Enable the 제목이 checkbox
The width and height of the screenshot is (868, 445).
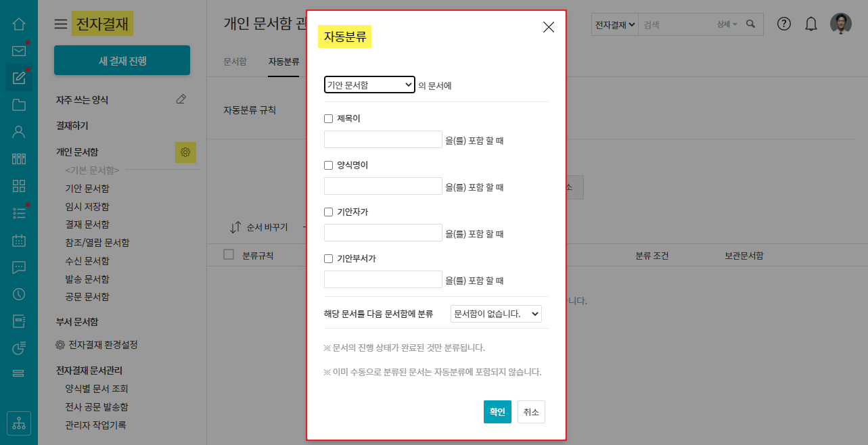(x=329, y=119)
